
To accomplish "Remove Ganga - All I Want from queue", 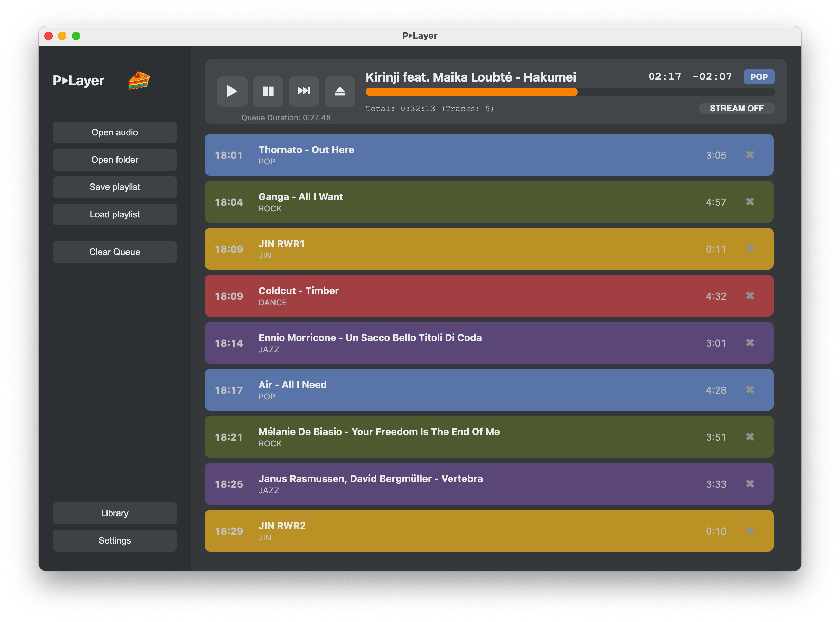I will (750, 202).
